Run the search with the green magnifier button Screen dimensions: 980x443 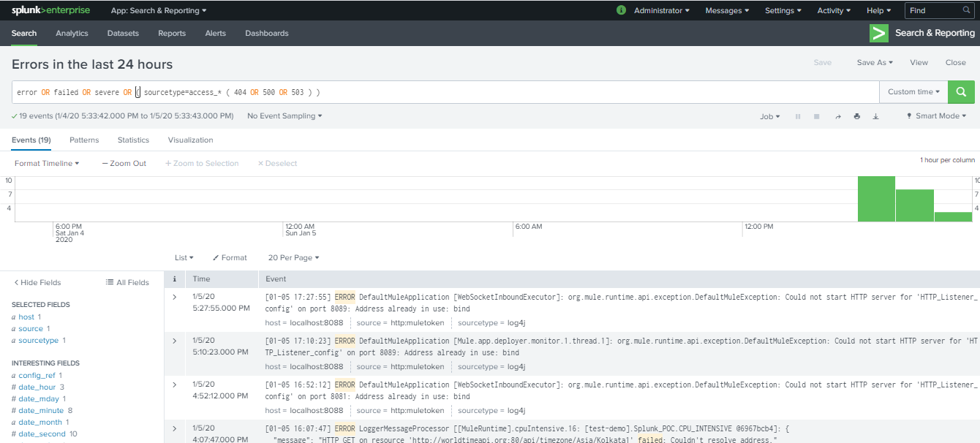click(961, 92)
